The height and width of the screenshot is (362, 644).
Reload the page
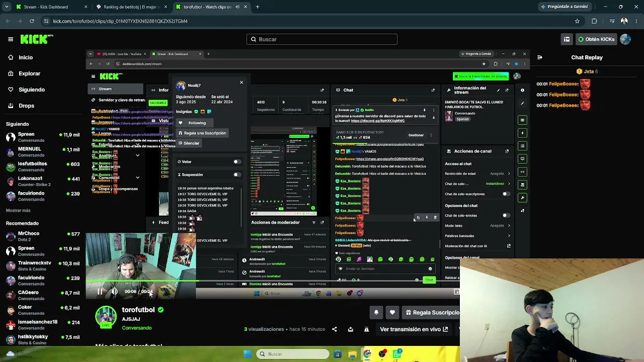[x=32, y=21]
